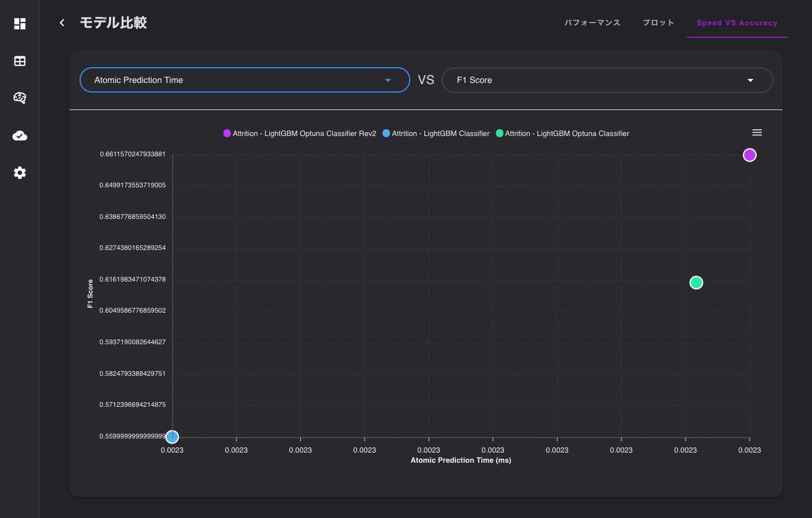Click the cloud deployment icon in sidebar
This screenshot has height=518, width=812.
(19, 135)
